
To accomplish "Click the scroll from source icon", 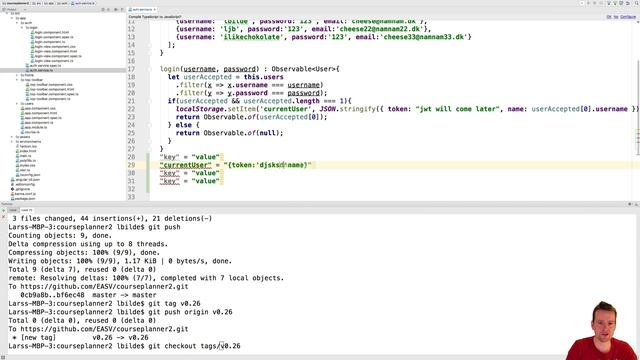I will 103,9.
